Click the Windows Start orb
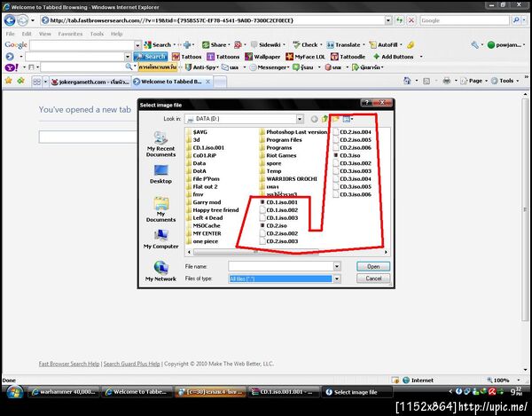This screenshot has width=532, height=416. [15, 392]
